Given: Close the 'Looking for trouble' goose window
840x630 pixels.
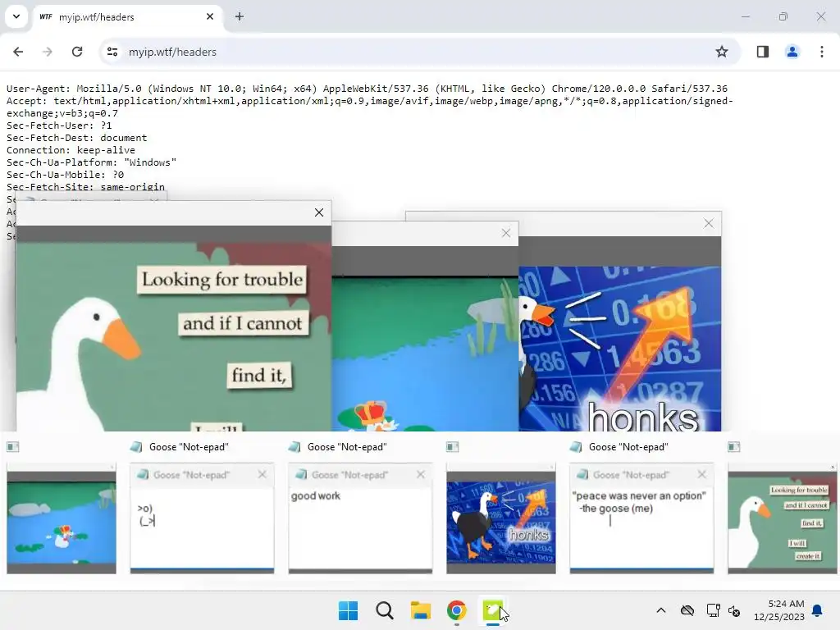Looking at the screenshot, I should click(319, 212).
